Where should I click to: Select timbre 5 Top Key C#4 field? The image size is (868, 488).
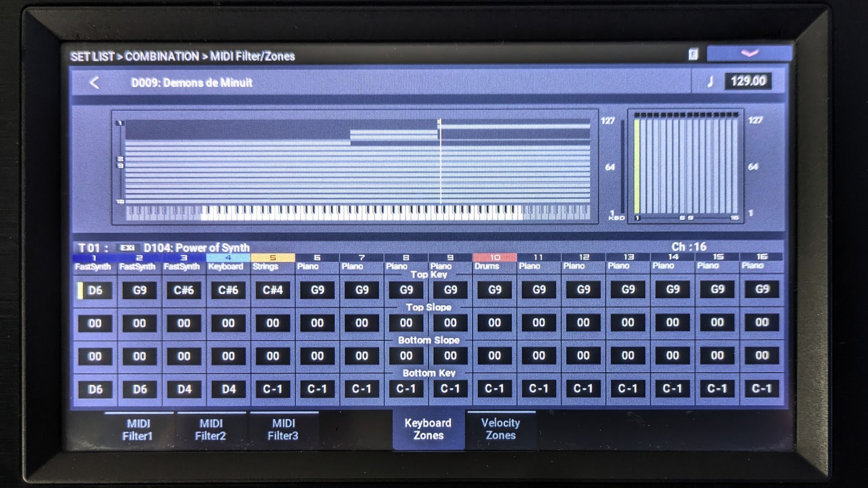tap(273, 290)
